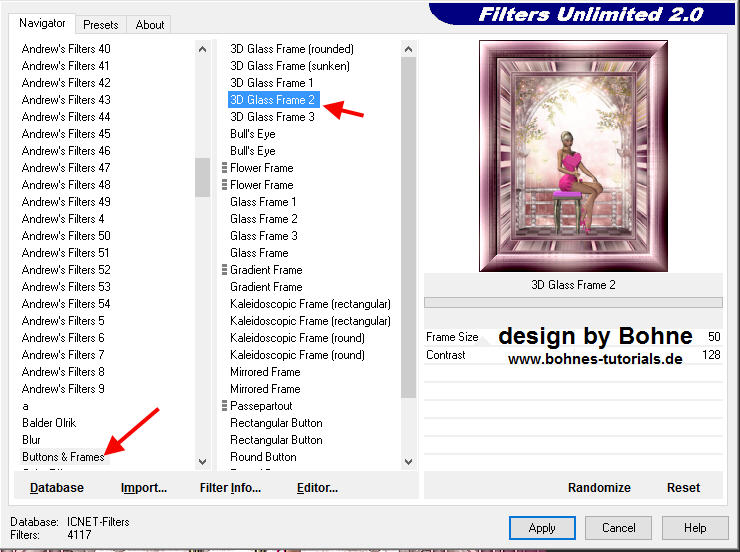Image resolution: width=740 pixels, height=552 pixels.
Task: Select Andrew's Filters 47 in category list
Action: point(66,168)
